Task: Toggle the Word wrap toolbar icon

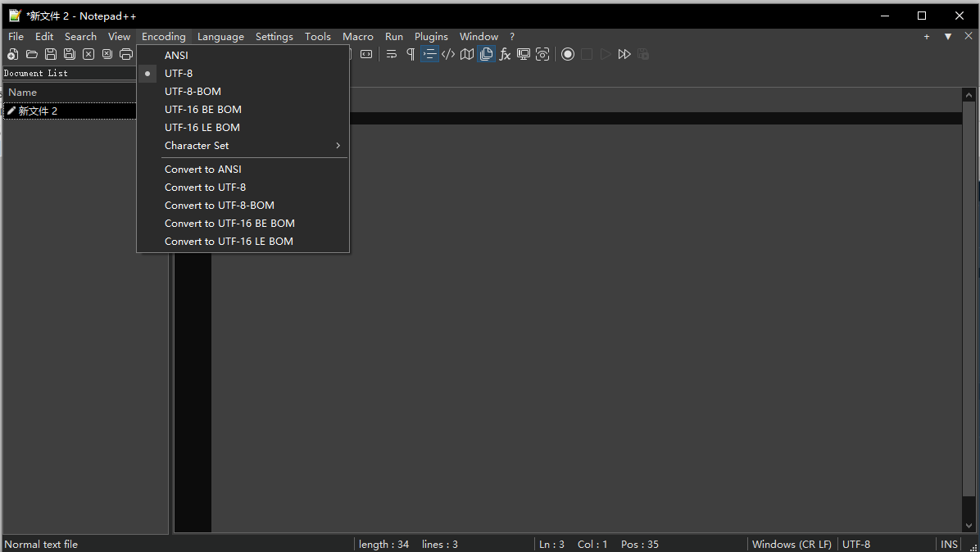Action: [x=391, y=54]
